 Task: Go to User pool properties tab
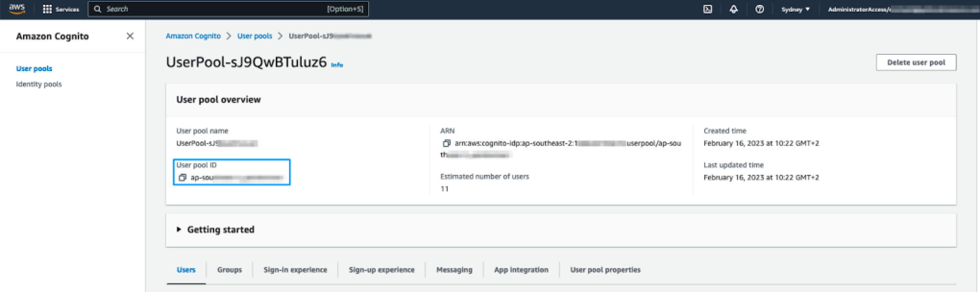(x=605, y=270)
